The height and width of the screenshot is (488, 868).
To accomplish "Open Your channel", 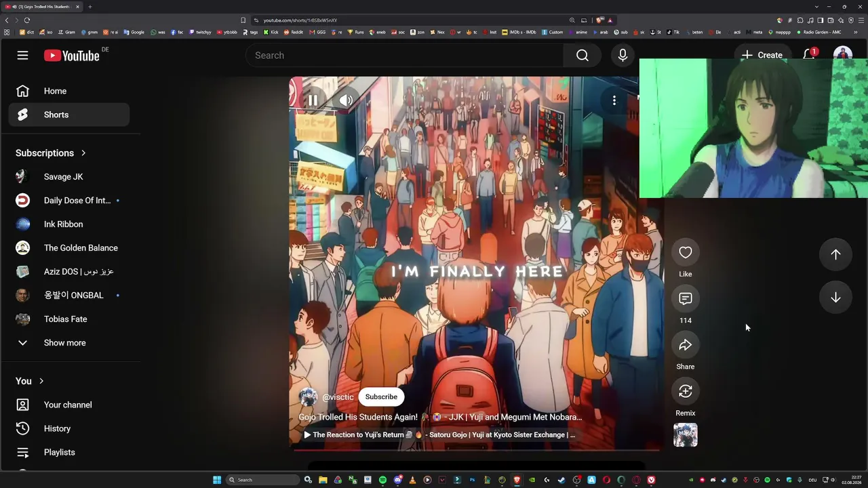I will click(69, 405).
